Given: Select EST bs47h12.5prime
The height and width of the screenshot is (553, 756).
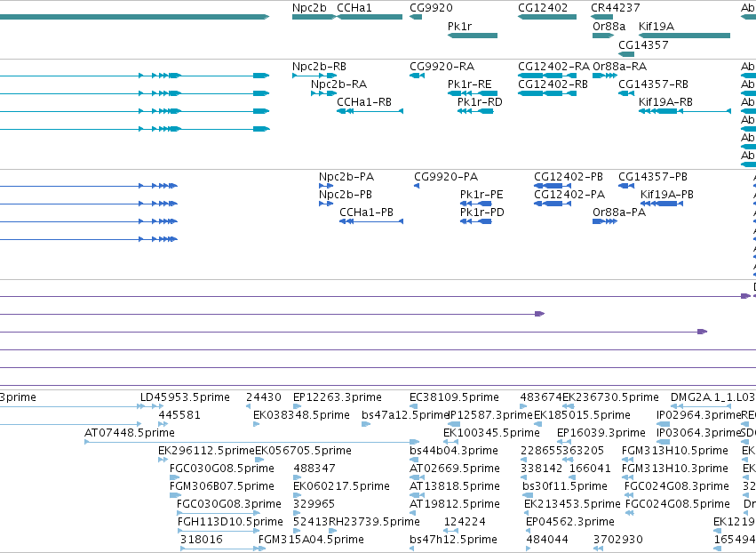Looking at the screenshot, I should coord(453,540).
